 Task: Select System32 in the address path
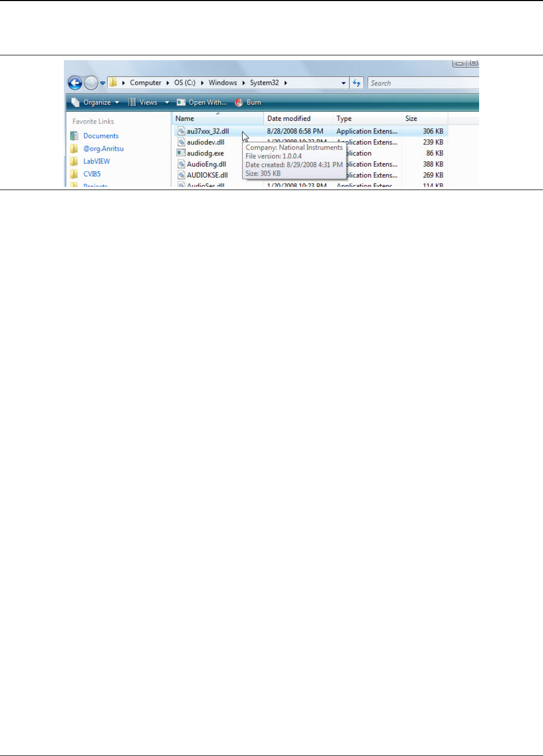(x=264, y=83)
